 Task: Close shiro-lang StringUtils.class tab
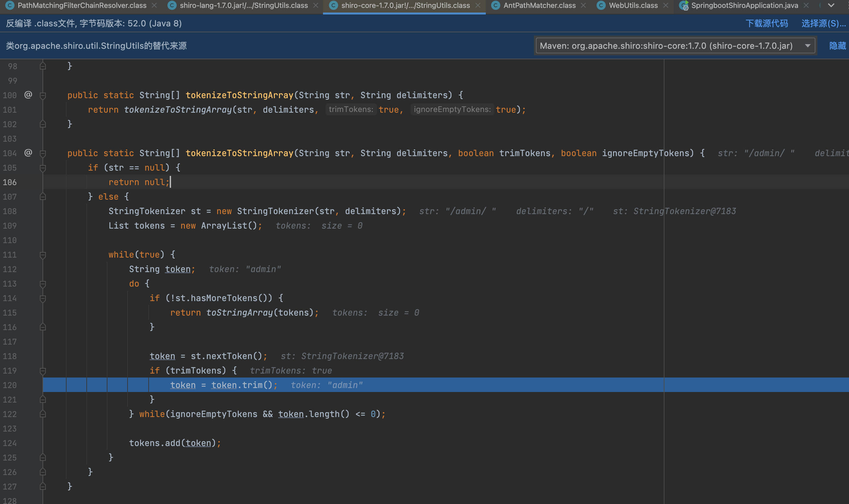(x=316, y=5)
